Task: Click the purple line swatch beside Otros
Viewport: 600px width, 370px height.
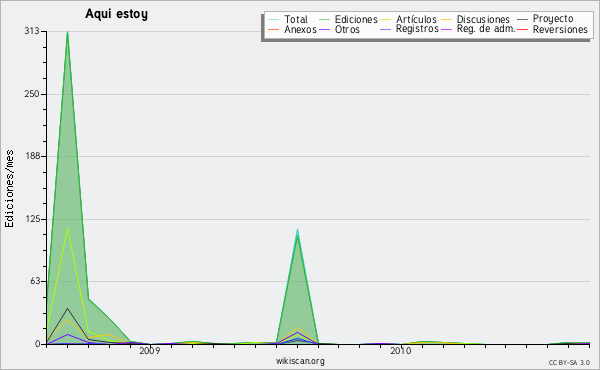Action: coord(324,29)
